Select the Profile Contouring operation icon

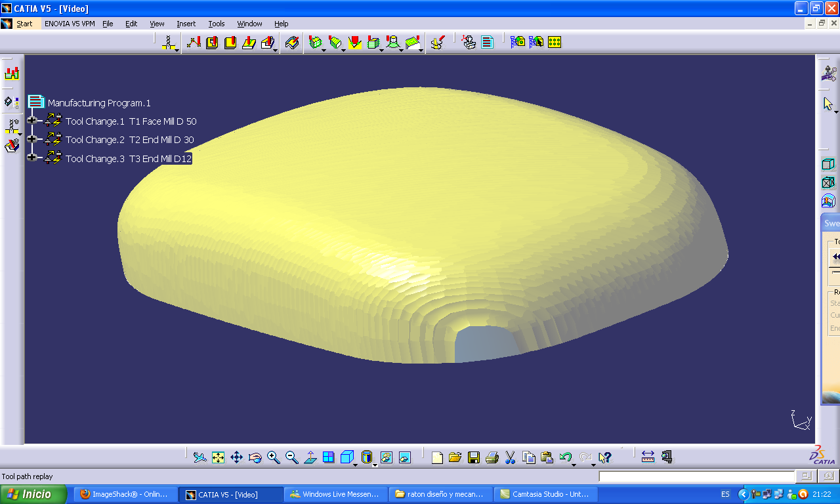(249, 43)
